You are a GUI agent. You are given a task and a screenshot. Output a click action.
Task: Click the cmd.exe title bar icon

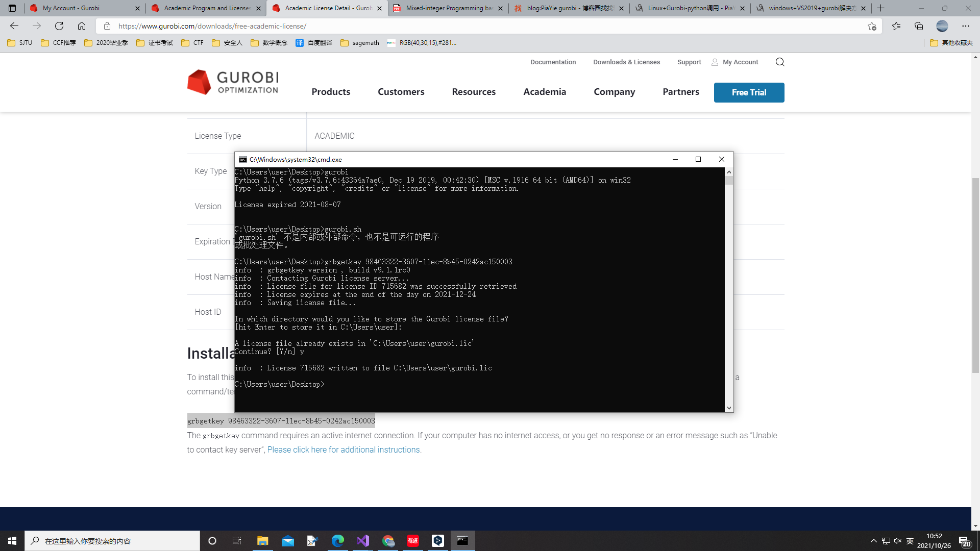coord(243,160)
